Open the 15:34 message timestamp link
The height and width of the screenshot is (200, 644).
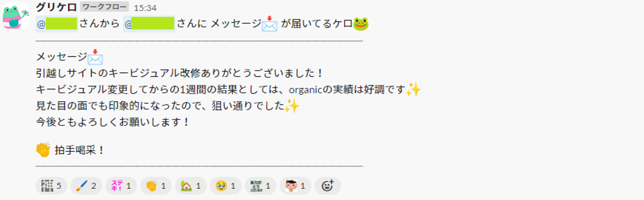(x=145, y=8)
